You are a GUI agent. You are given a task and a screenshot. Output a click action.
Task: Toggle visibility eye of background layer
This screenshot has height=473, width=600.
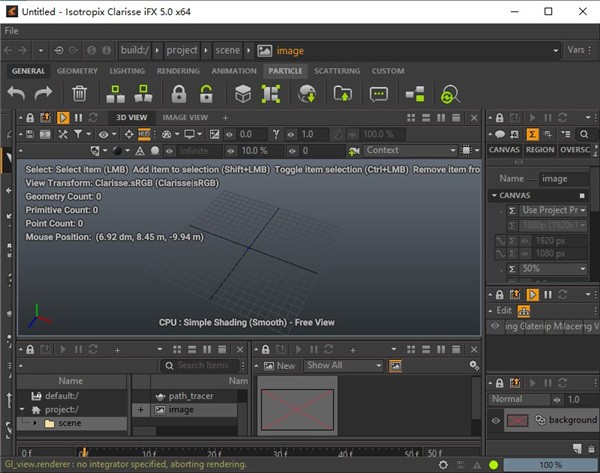click(496, 420)
